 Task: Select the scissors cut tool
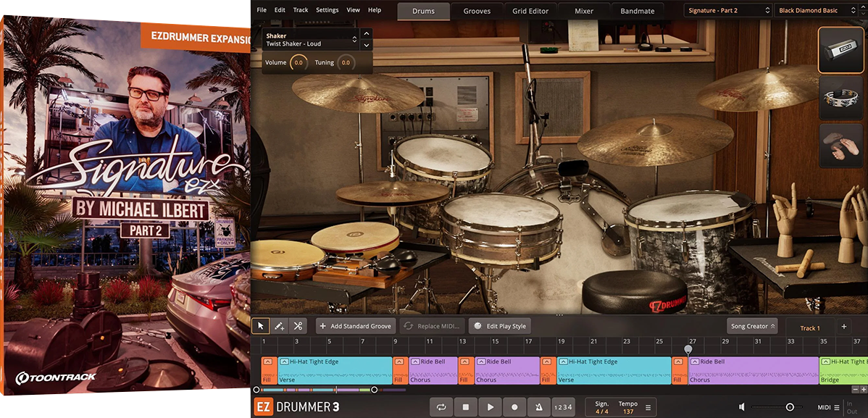click(x=298, y=326)
